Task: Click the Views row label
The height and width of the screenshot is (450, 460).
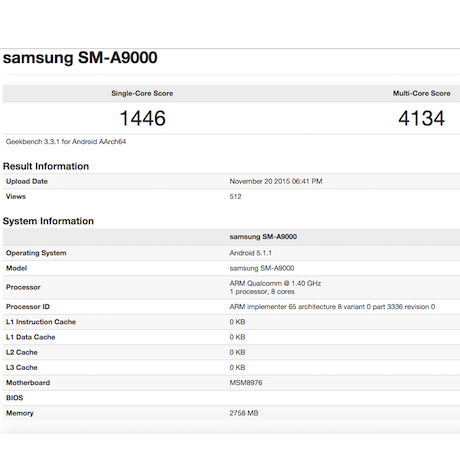Action: pyautogui.click(x=16, y=196)
